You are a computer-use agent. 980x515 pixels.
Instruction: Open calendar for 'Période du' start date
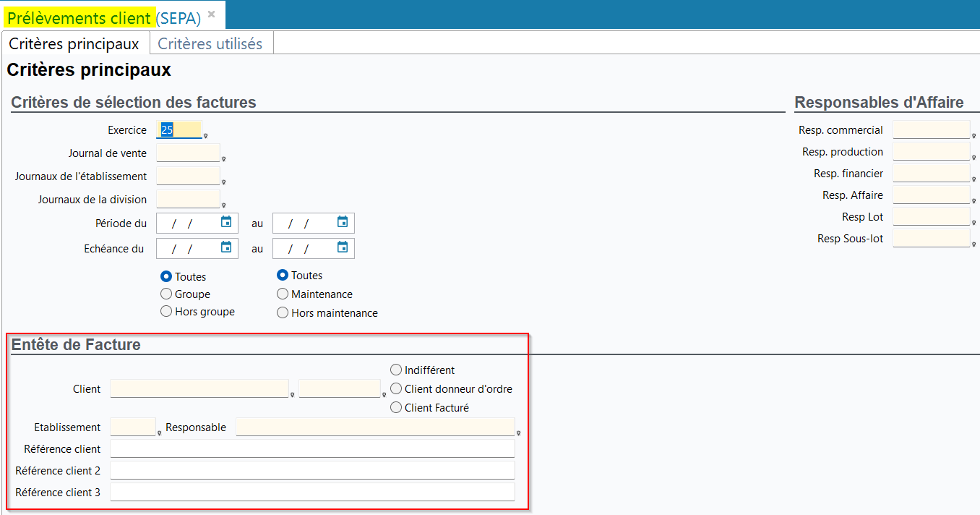point(226,223)
